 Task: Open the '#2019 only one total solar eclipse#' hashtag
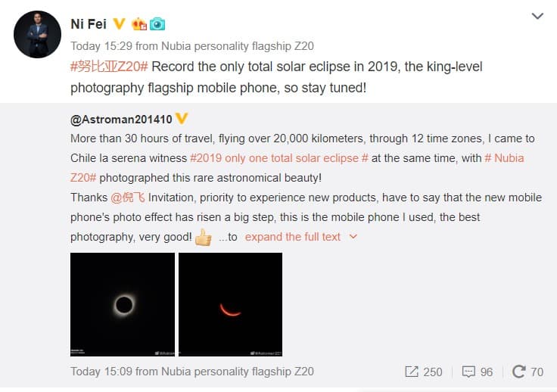coord(279,158)
